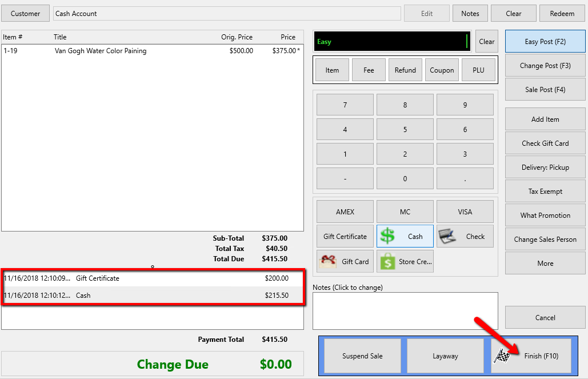The height and width of the screenshot is (379, 588).
Task: Click Check Gift Card button
Action: [545, 143]
